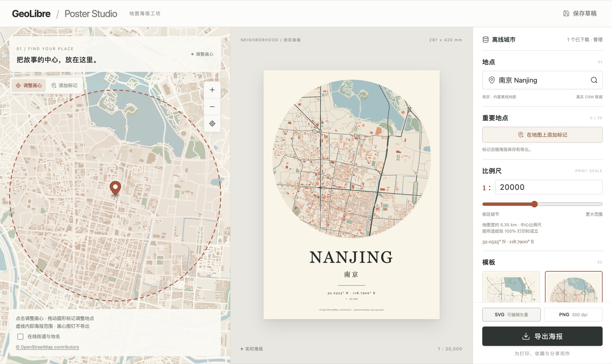Click the 南京 Nanjing location search field
This screenshot has height=364, width=612.
[542, 80]
